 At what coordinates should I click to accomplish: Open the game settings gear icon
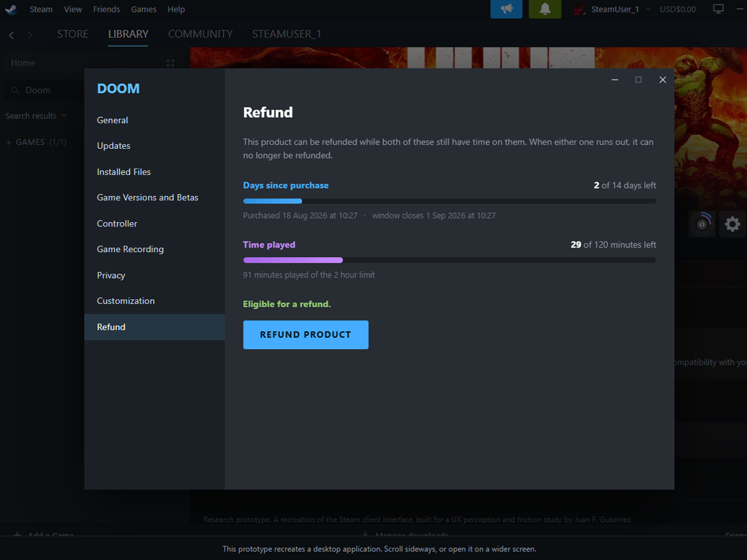(x=733, y=224)
